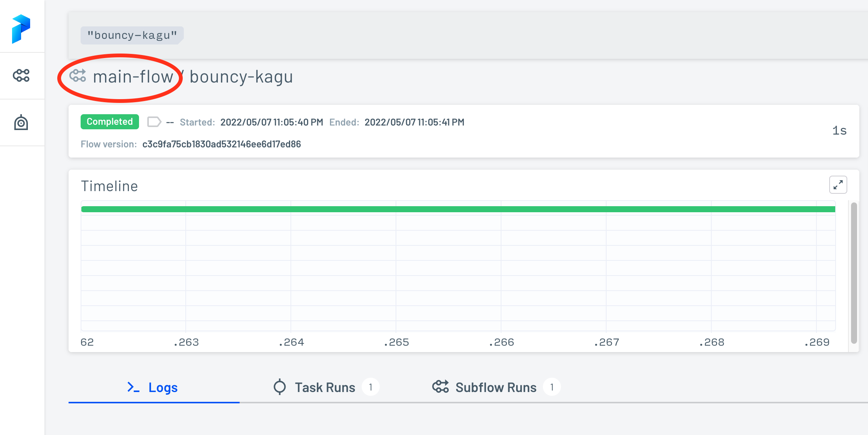Click the flag icon next to Completed badge

(154, 121)
